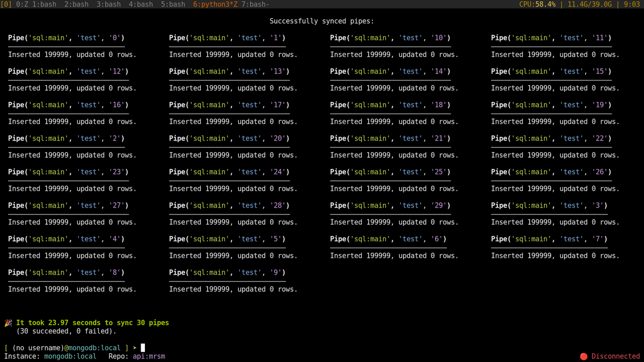
Task: Select the active 6:python3*Z window tab
Action: pos(215,4)
